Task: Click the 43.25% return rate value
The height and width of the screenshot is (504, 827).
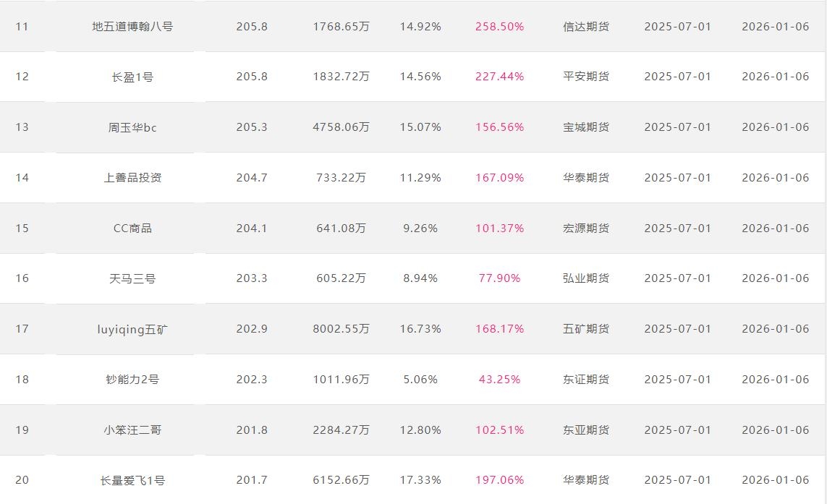Action: click(x=499, y=380)
